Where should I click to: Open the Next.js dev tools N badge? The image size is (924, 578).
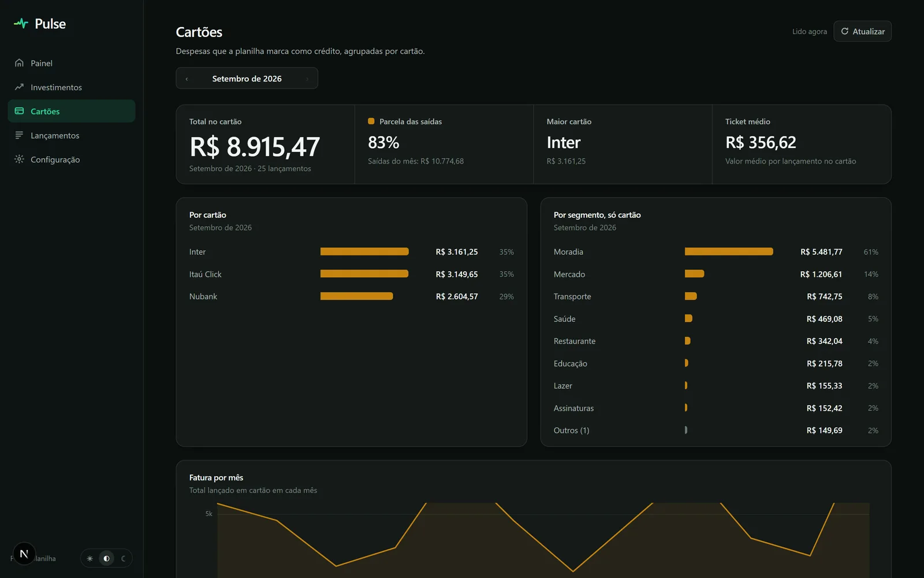tap(24, 554)
